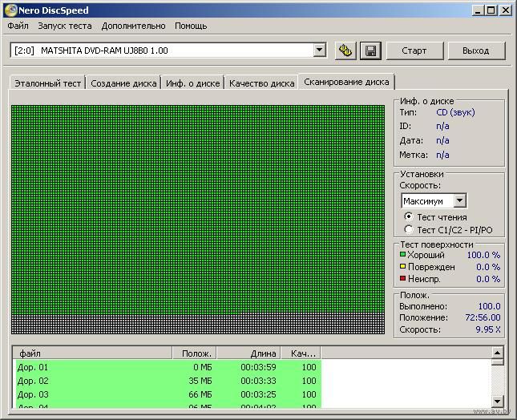Click the 'CD (звук)' disc type value
The width and height of the screenshot is (517, 420).
point(455,112)
